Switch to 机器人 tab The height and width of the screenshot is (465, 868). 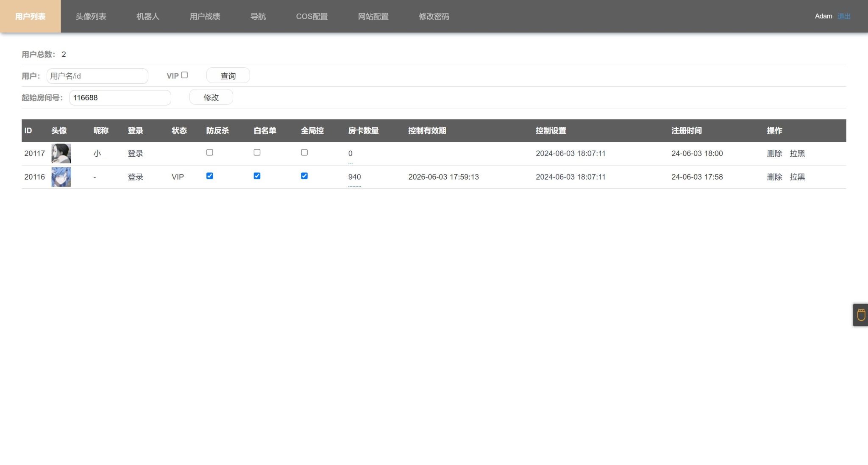(x=147, y=17)
